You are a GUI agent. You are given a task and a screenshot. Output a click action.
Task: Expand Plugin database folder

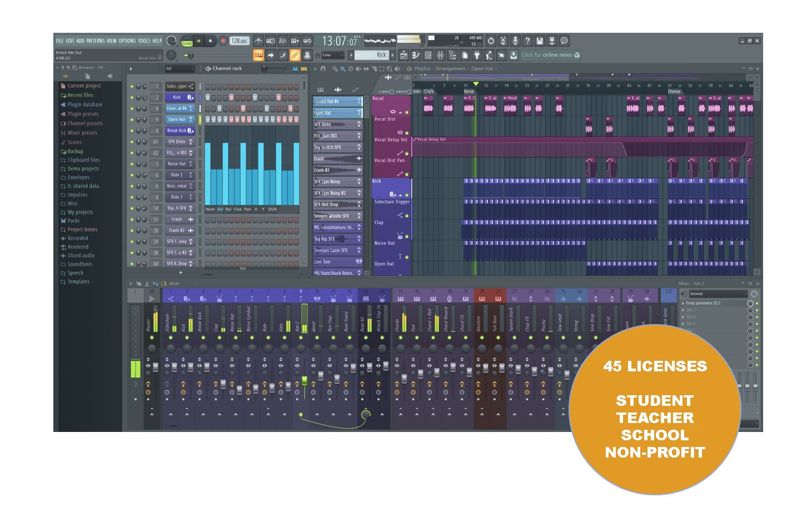81,105
